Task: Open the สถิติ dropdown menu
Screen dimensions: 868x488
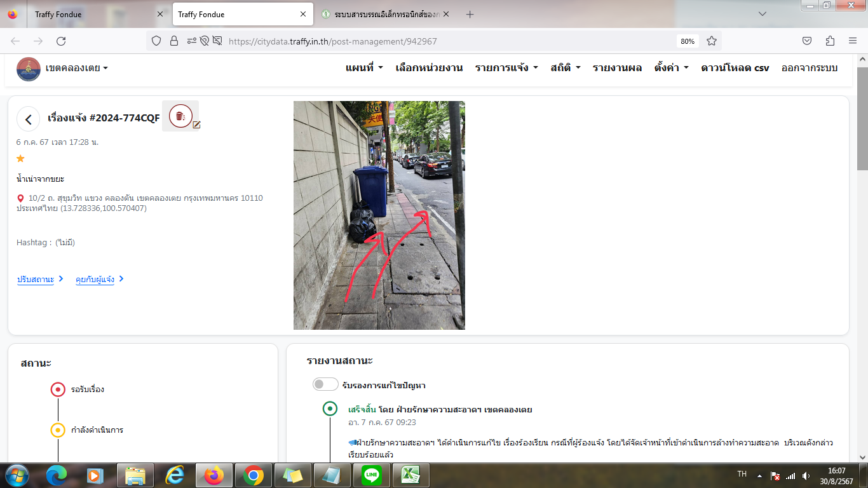Action: (x=566, y=68)
